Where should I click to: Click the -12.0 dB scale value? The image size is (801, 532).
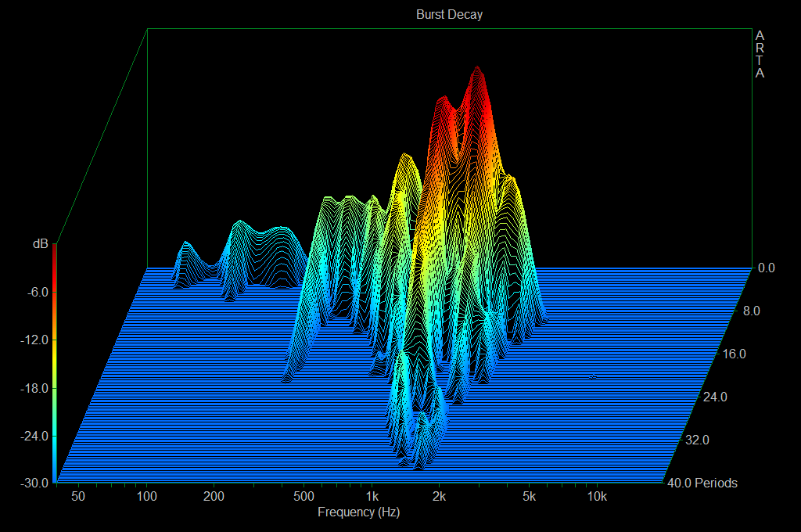[34, 340]
